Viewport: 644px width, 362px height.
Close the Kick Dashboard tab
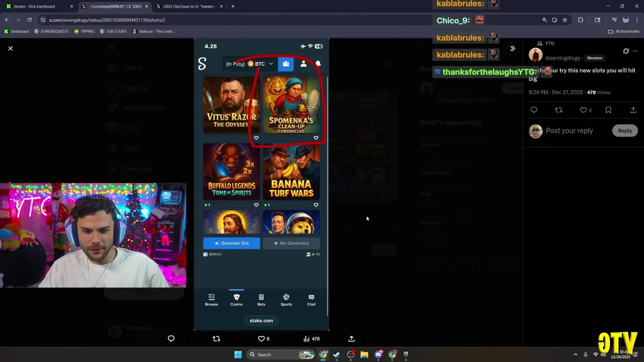[71, 7]
